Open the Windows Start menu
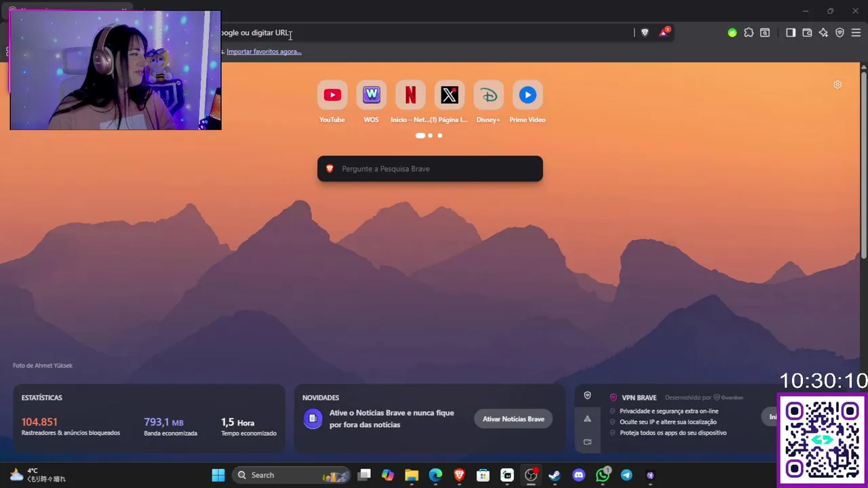Image resolution: width=868 pixels, height=488 pixels. pyautogui.click(x=218, y=475)
